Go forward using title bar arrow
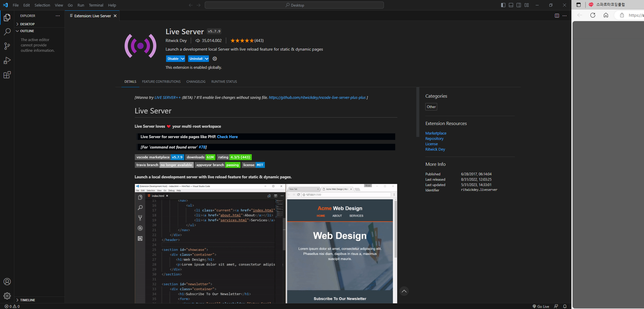644x309 pixels. pos(198,5)
